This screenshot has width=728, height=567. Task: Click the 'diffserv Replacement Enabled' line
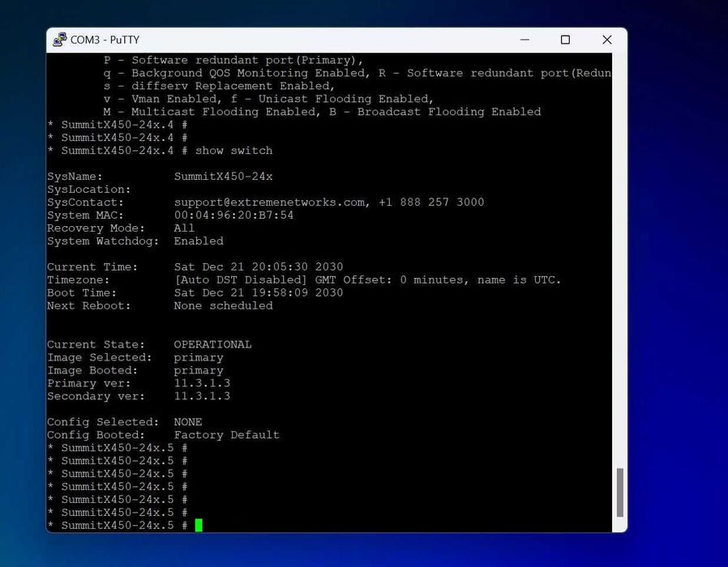coord(233,87)
